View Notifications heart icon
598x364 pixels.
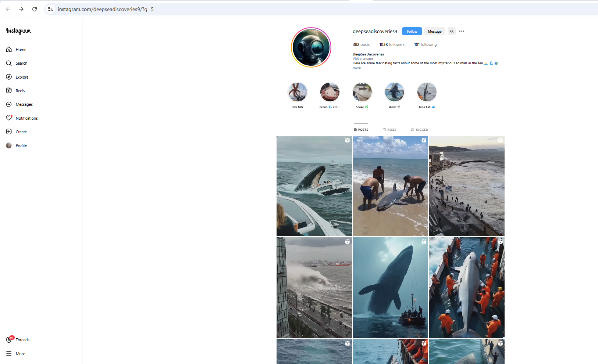point(9,118)
